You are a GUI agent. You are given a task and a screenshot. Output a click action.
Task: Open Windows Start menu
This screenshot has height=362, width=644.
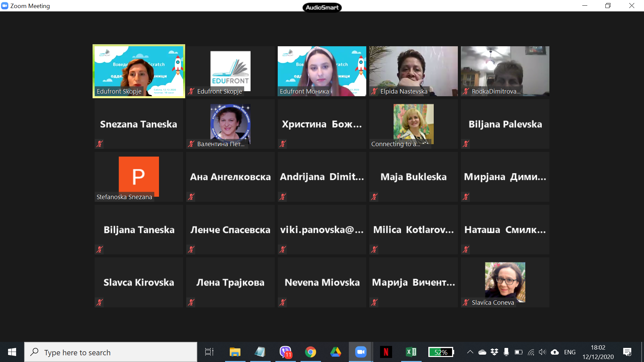click(12, 352)
